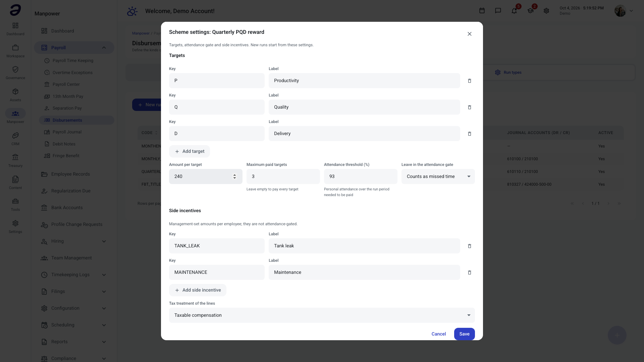Open the graduation cap training icon
This screenshot has height=362, width=644.
coord(530,11)
